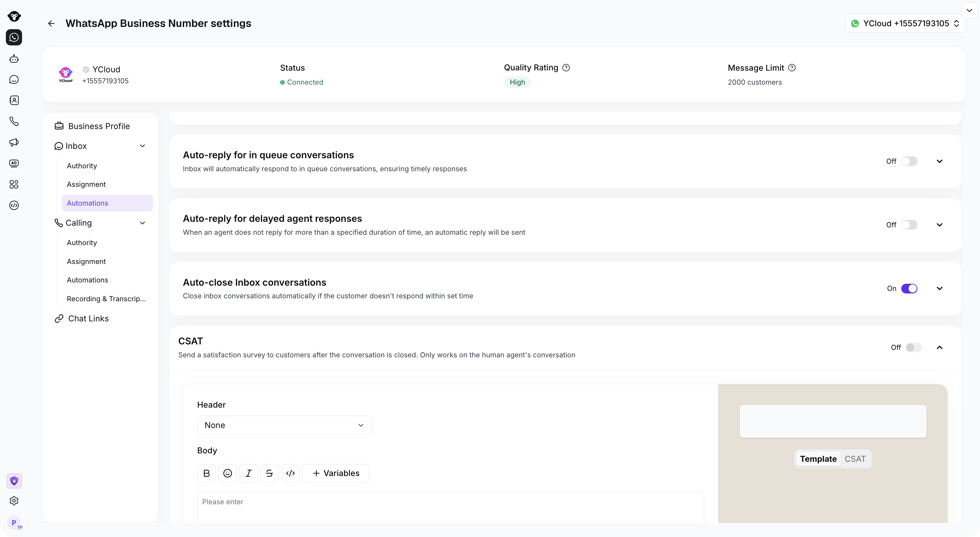The height and width of the screenshot is (537, 980).
Task: Open the user profile avatar P
Action: tap(14, 522)
